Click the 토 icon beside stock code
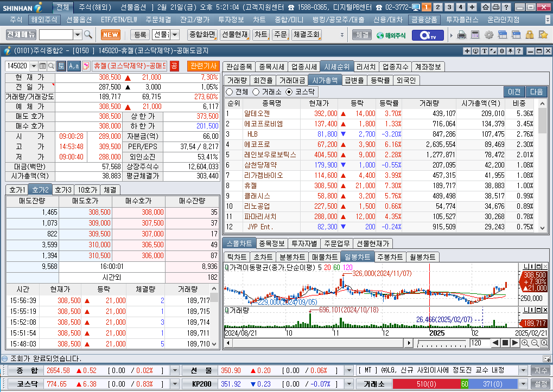 [x=61, y=66]
